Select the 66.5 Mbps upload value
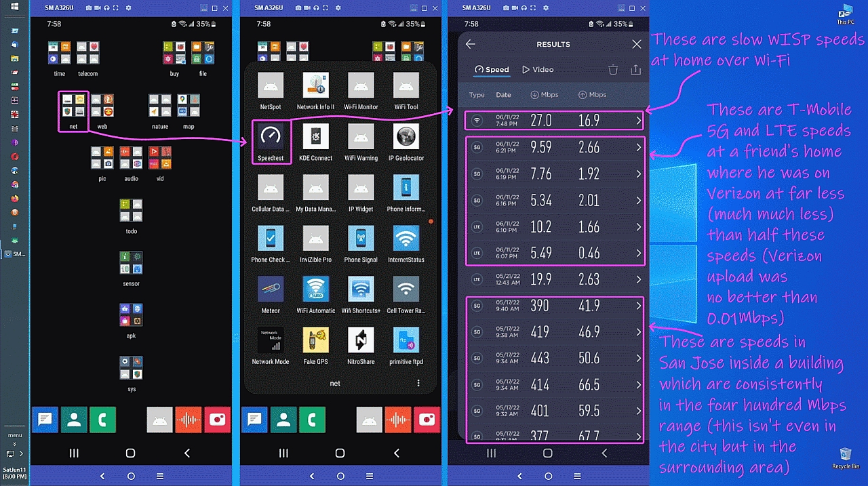 (x=589, y=384)
